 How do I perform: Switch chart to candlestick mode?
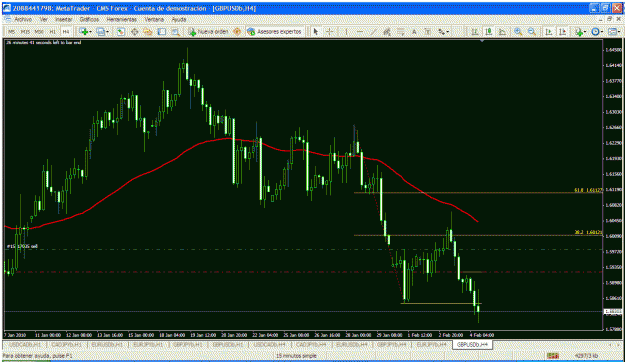pyautogui.click(x=489, y=31)
